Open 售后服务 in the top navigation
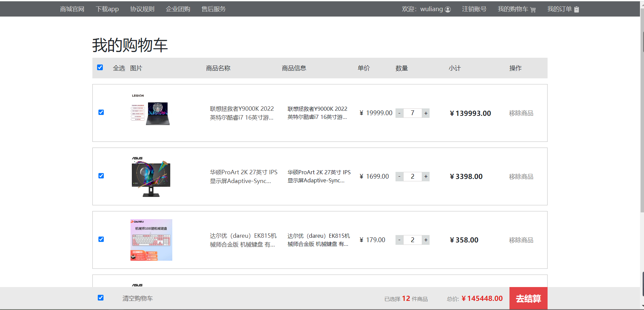 (214, 9)
